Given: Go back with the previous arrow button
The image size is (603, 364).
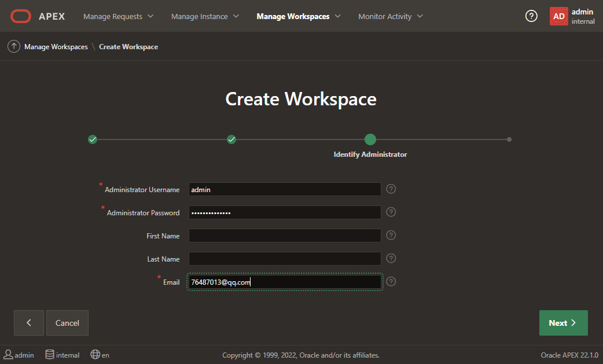Looking at the screenshot, I should (x=29, y=323).
